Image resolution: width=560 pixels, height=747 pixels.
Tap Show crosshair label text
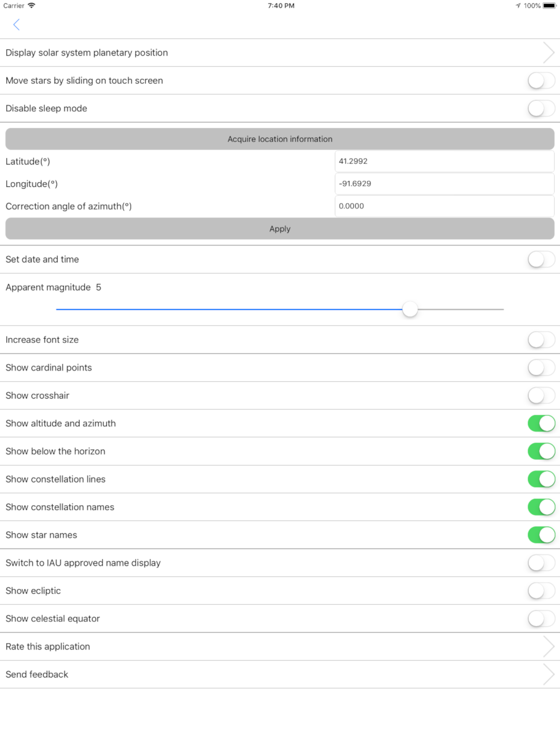pyautogui.click(x=37, y=395)
